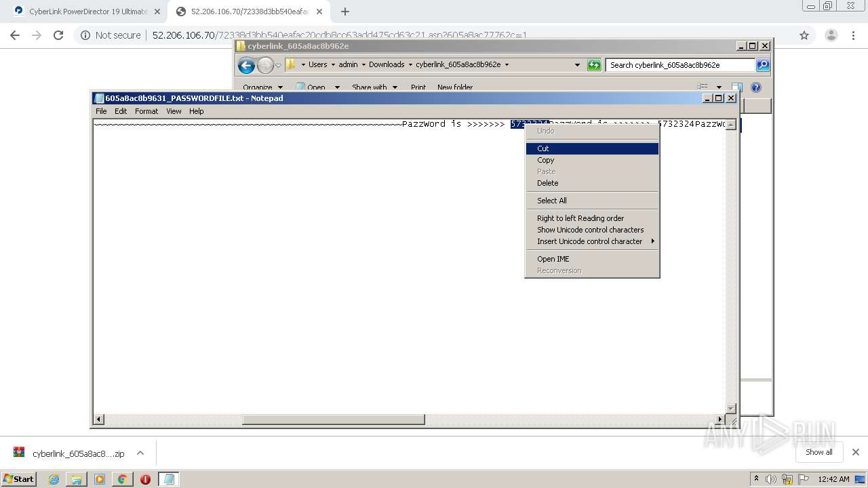Open Explorer address bar history dropdown
The width and height of the screenshot is (868, 488).
pyautogui.click(x=577, y=65)
